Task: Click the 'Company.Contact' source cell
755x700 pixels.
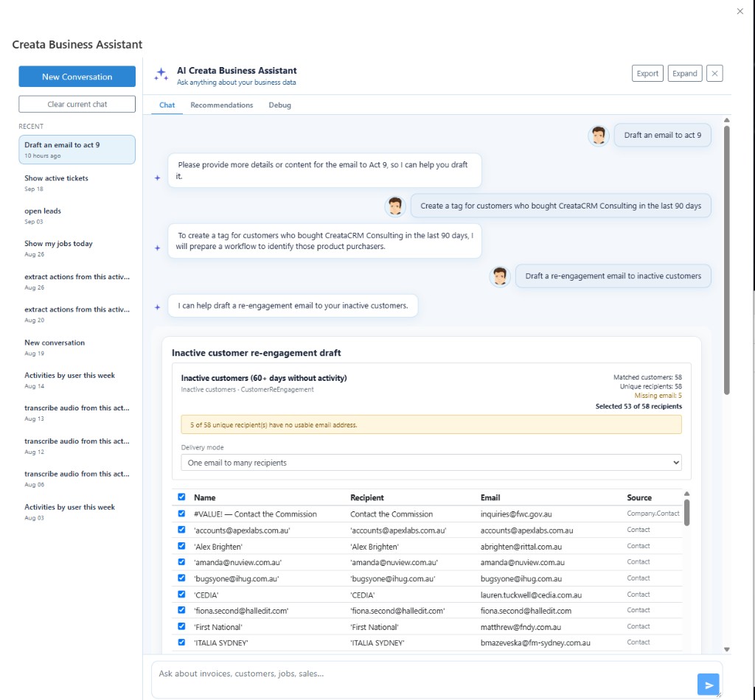Action: [x=653, y=514]
